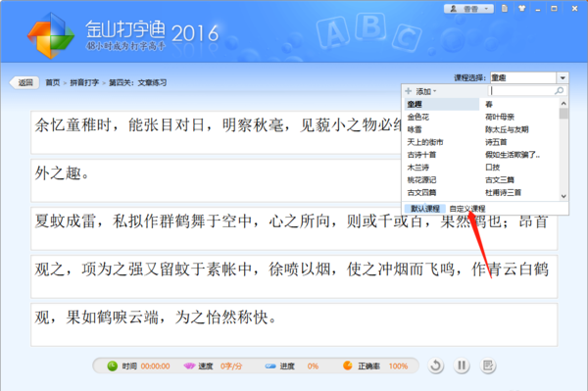Navigate to 首页 in breadcrumb
Viewport: 588px width, 391px height.
(53, 82)
